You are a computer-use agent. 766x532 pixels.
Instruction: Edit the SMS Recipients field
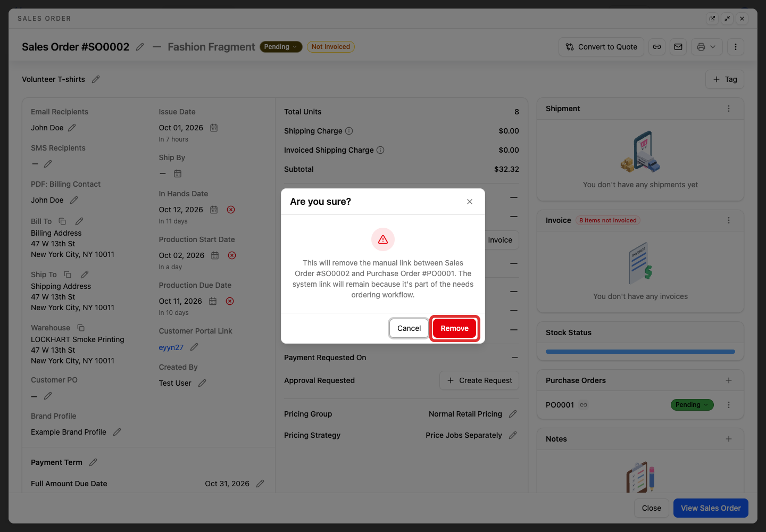click(x=48, y=164)
